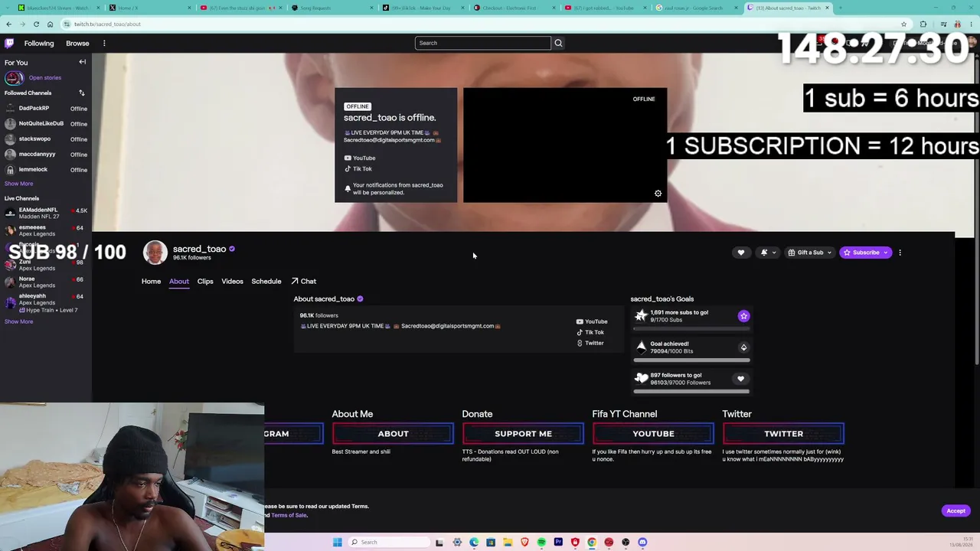Open the Browse page

(x=77, y=44)
